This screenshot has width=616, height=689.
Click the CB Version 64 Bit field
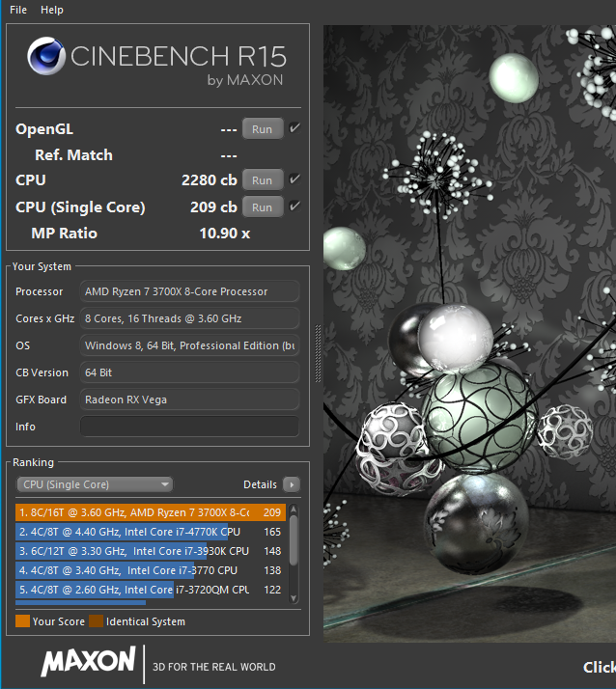pyautogui.click(x=189, y=372)
